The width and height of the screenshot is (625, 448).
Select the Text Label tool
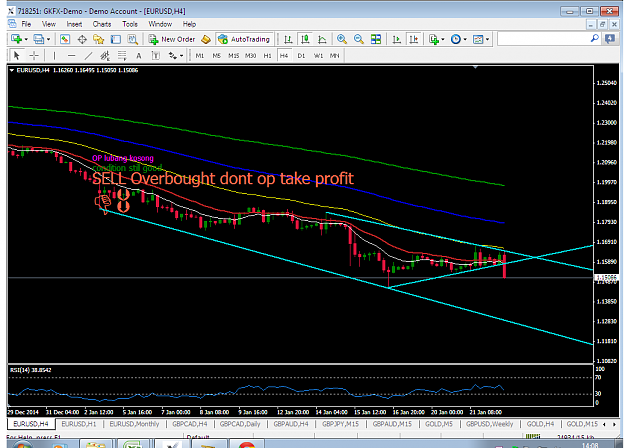pyautogui.click(x=156, y=56)
